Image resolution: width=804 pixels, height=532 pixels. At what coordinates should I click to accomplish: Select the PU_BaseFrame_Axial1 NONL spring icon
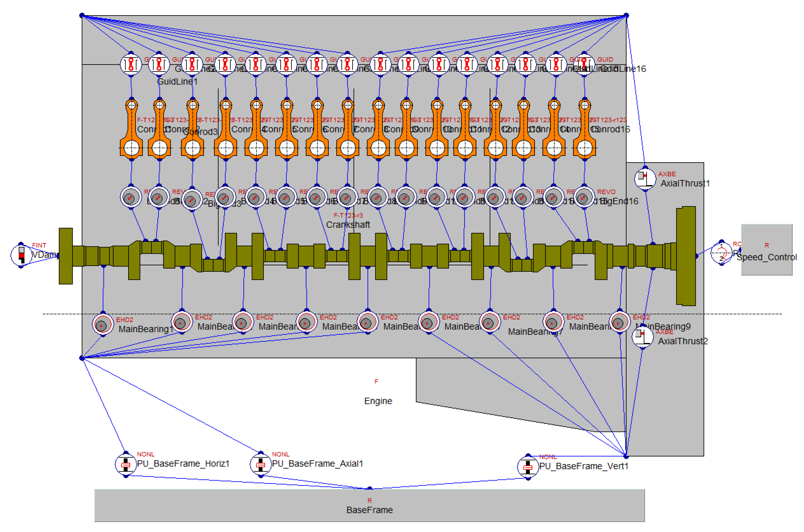coord(261,464)
